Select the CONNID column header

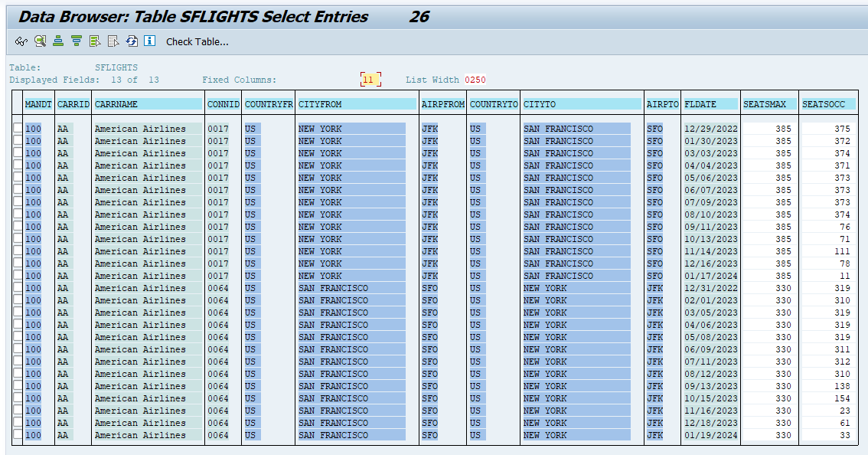(x=223, y=104)
